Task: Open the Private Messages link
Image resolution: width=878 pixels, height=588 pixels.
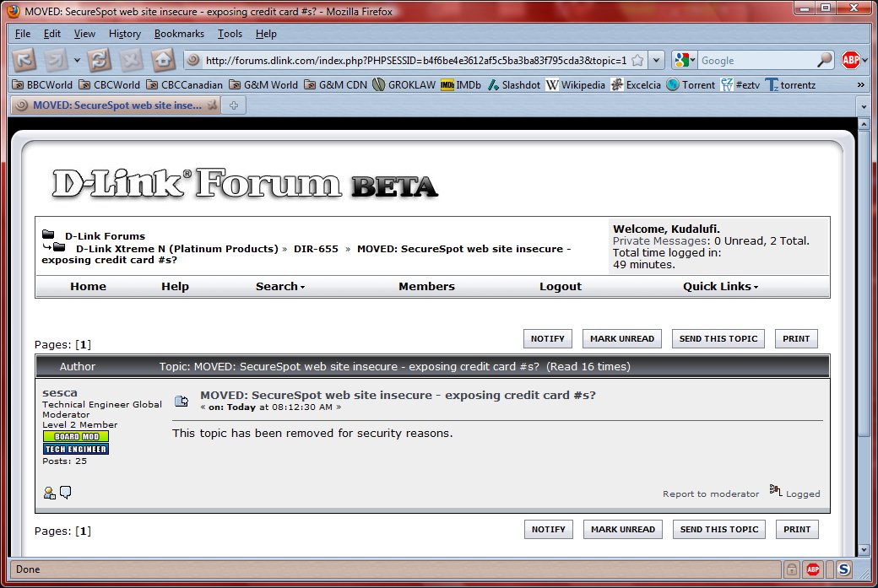Action: [660, 241]
